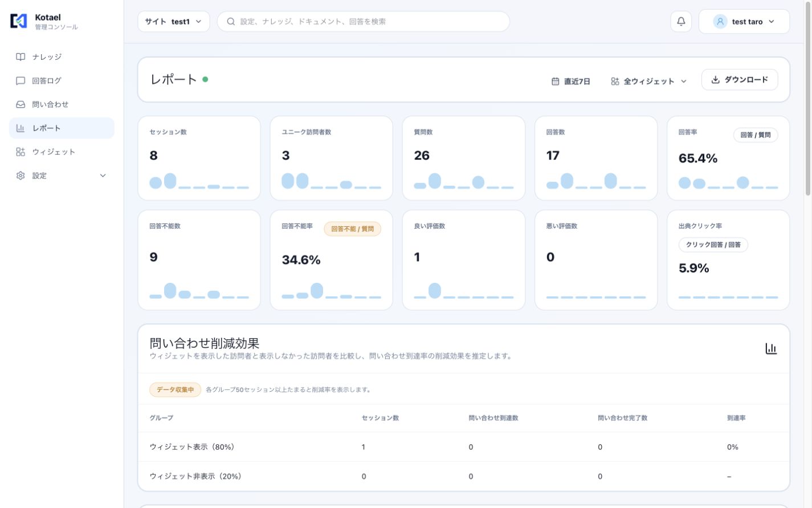
Task: Click the 65.4% 回答率 value
Action: point(698,159)
